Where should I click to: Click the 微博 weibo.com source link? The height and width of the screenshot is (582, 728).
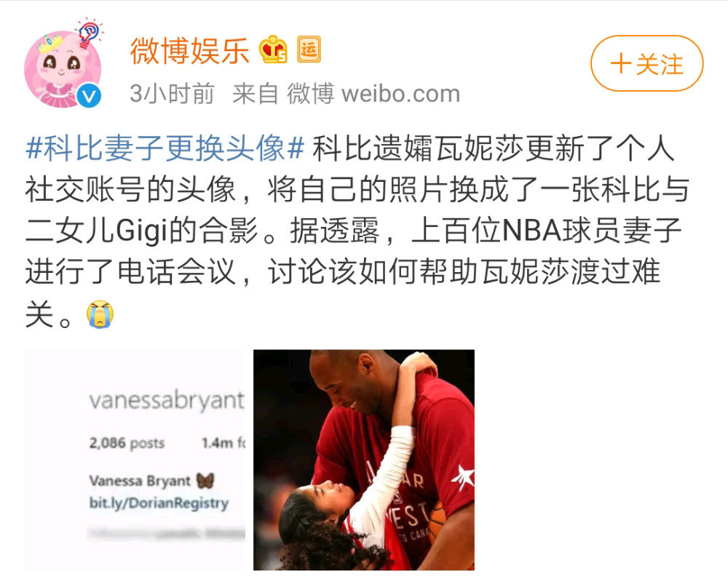(373, 94)
